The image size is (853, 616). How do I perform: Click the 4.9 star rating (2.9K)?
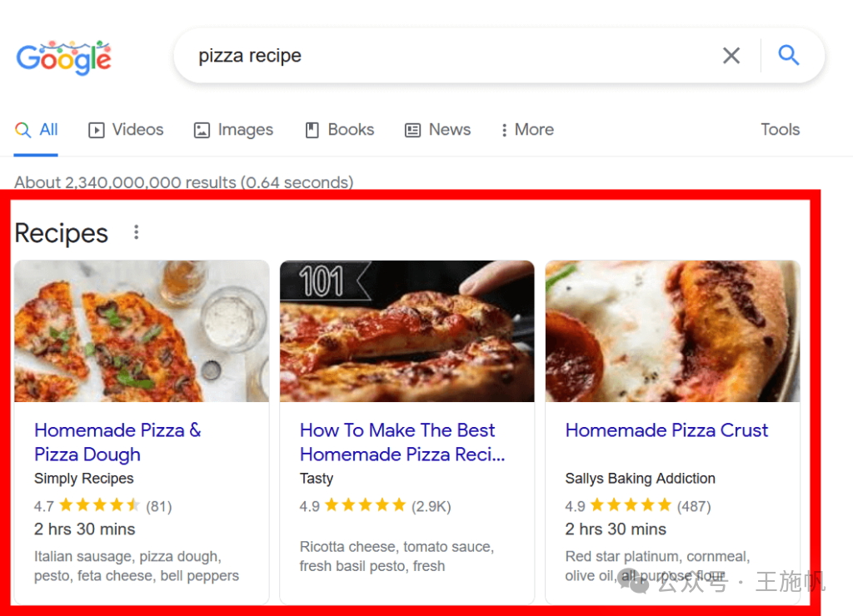tap(375, 506)
